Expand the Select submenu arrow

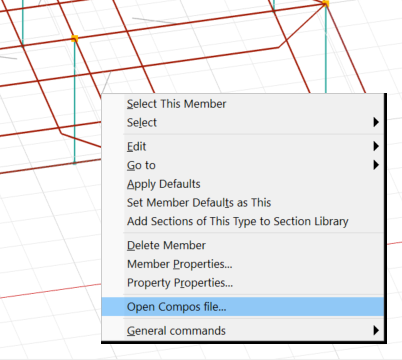[x=376, y=122]
